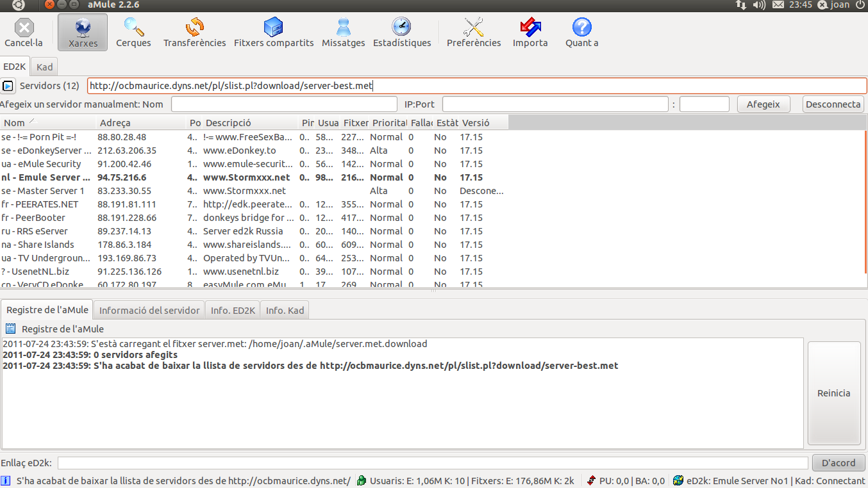This screenshot has width=868, height=488.
Task: Select the Info. Kad tab
Action: tap(285, 311)
